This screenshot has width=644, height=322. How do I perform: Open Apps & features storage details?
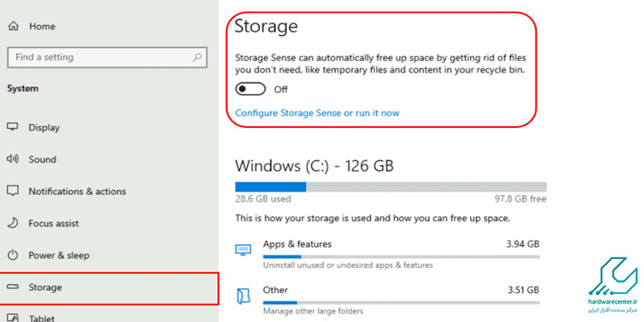click(297, 244)
